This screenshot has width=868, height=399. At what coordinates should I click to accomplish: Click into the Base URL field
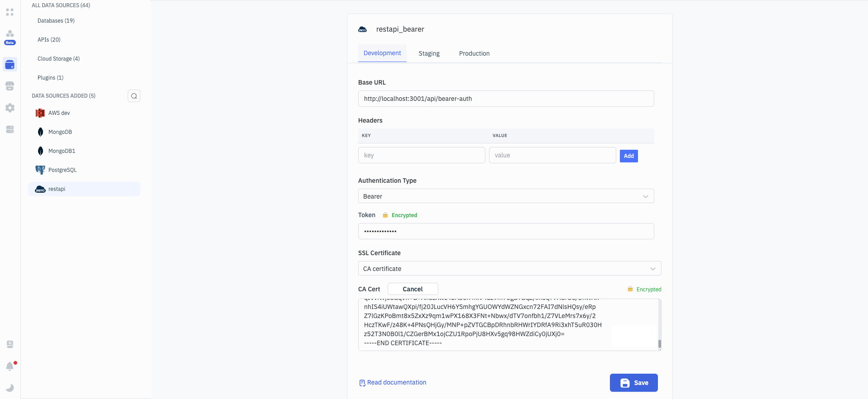506,99
